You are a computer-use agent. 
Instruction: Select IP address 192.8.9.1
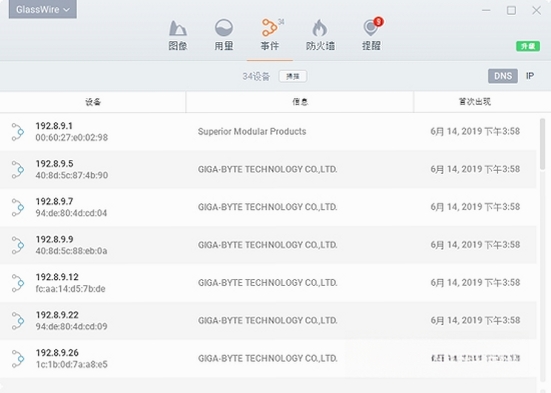[54, 126]
